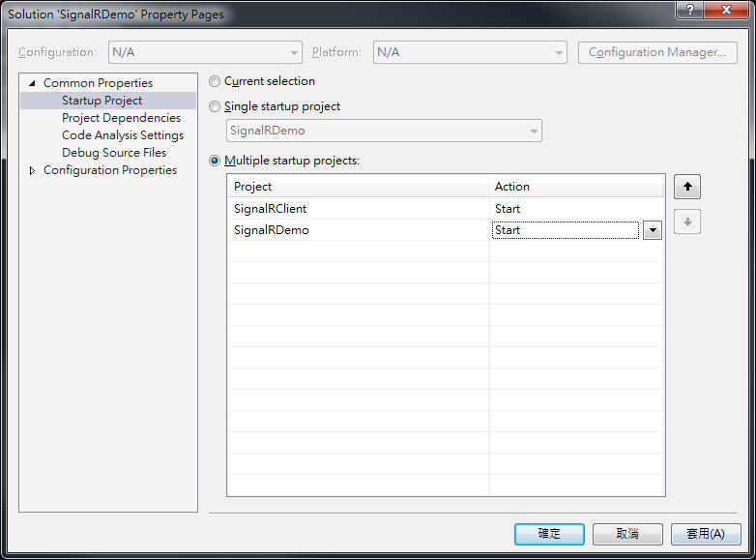Click the Configuration Manager button

657,52
